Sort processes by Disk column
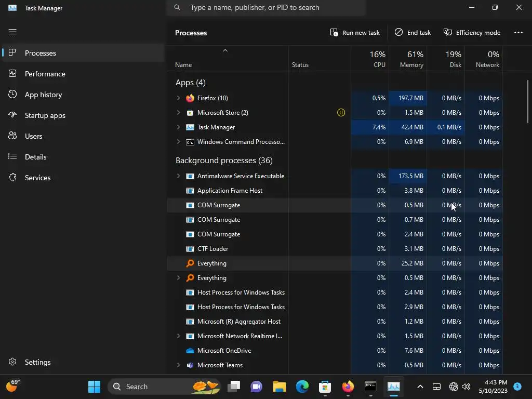Screen dimensions: 532x399 (x=446, y=59)
